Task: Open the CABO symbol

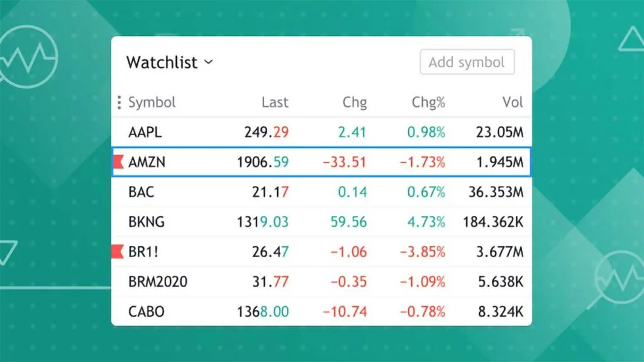Action: pyautogui.click(x=146, y=312)
